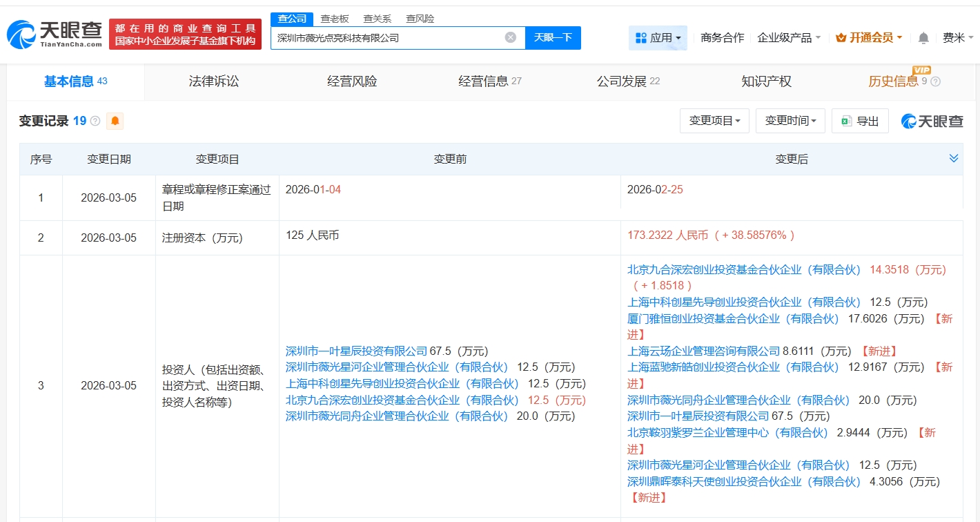
Task: Open 深圳市一叶星辰投资有限公司 link in 变更前 column
Action: pyautogui.click(x=356, y=351)
